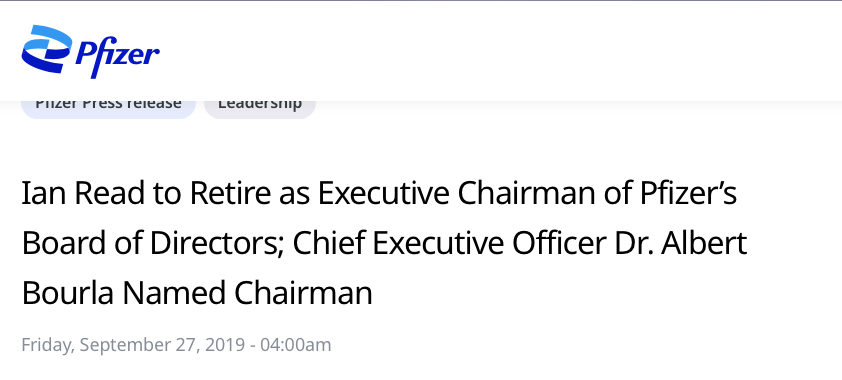Select the Pfizer Press release tag

point(108,109)
